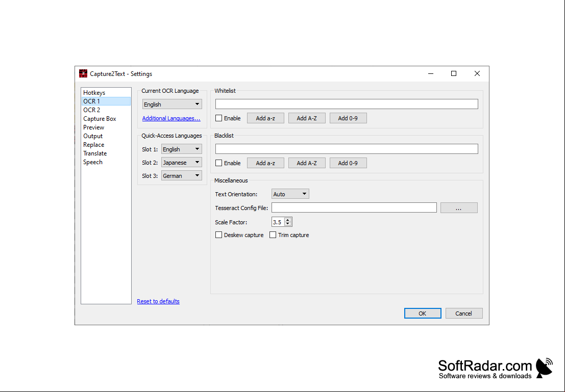Click the Reset to defaults link
The image size is (565, 392).
click(x=158, y=301)
